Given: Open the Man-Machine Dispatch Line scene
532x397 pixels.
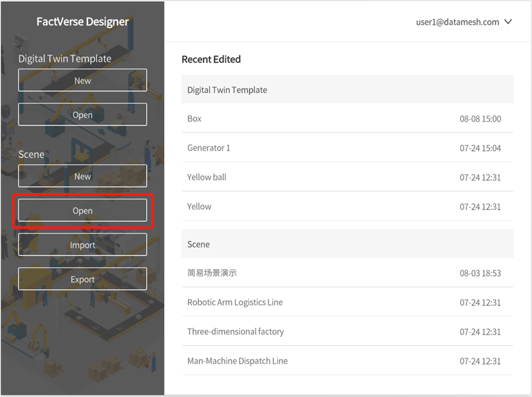Looking at the screenshot, I should pyautogui.click(x=347, y=361).
